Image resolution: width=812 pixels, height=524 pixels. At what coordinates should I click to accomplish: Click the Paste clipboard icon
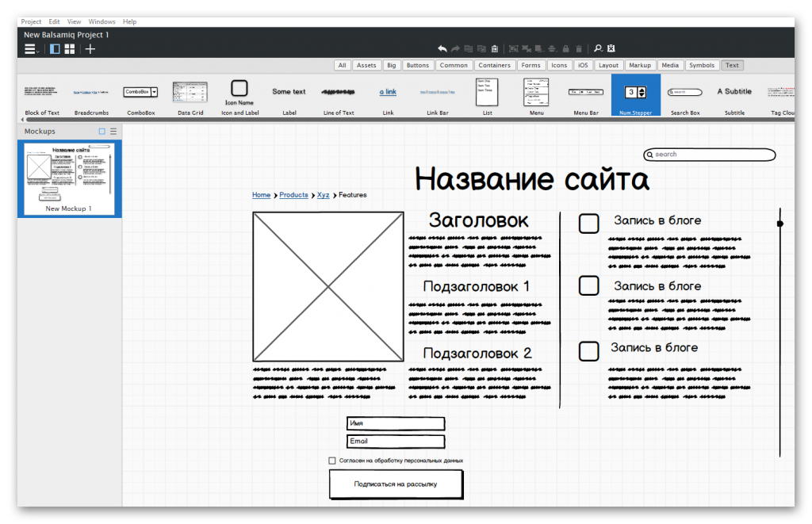495,49
